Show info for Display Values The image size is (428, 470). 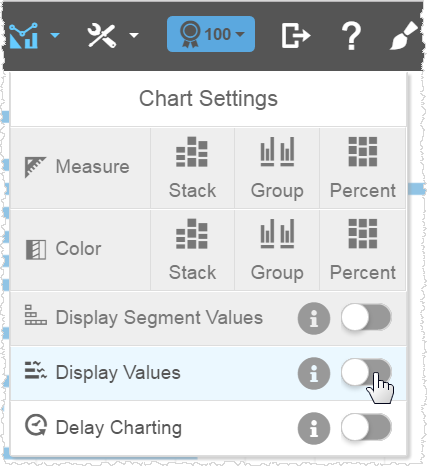coord(314,373)
